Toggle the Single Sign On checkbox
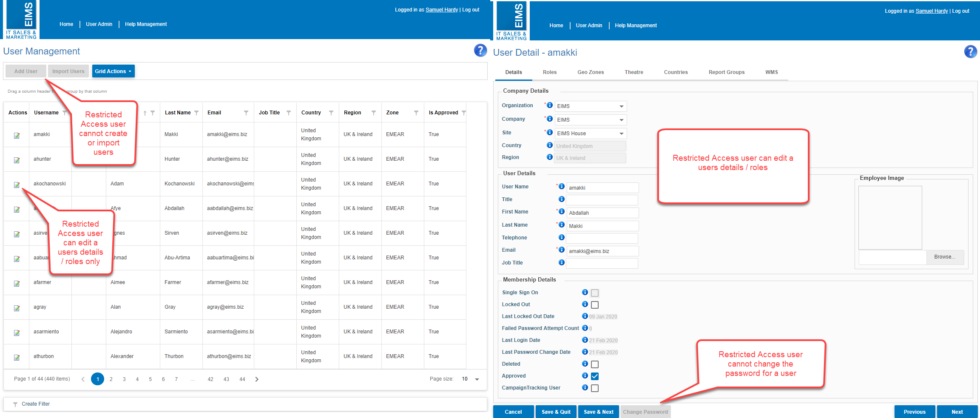Screen dimensions: 980x418 pos(595,293)
